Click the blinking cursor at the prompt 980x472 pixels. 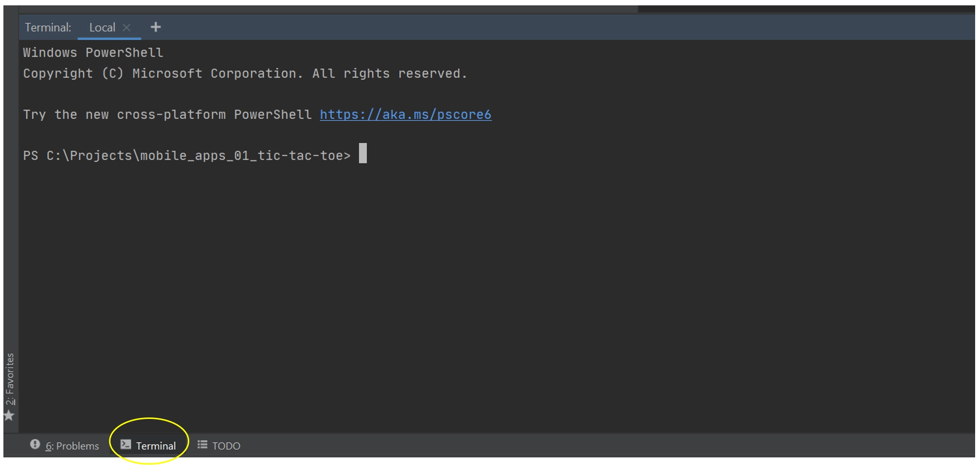pos(363,153)
